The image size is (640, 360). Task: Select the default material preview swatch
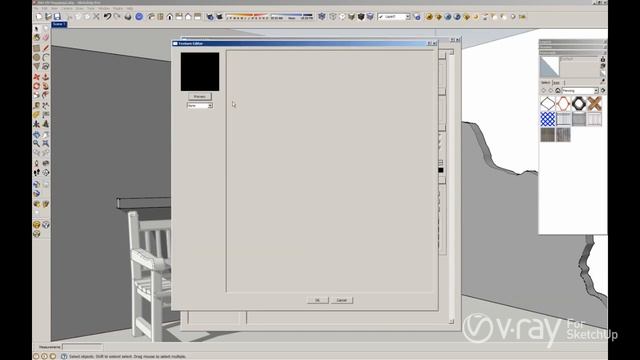click(549, 67)
